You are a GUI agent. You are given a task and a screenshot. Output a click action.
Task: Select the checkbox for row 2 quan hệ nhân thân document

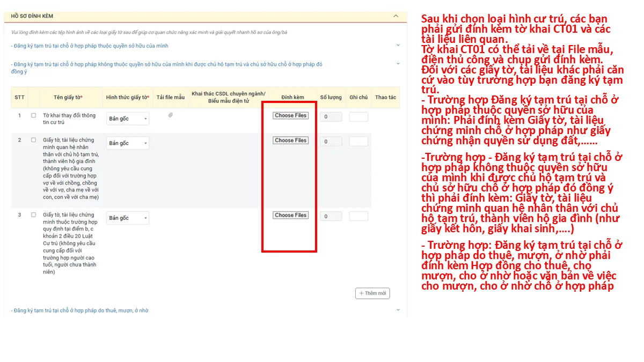click(34, 141)
